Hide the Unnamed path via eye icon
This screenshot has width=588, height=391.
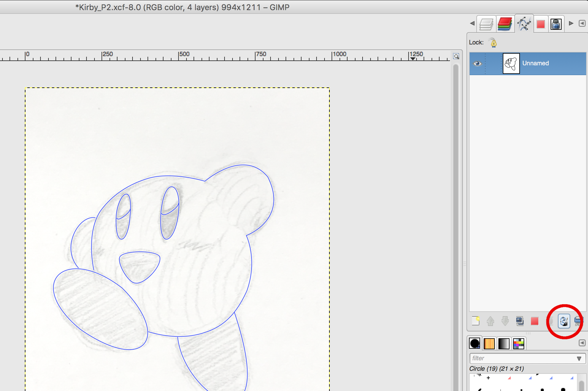478,63
